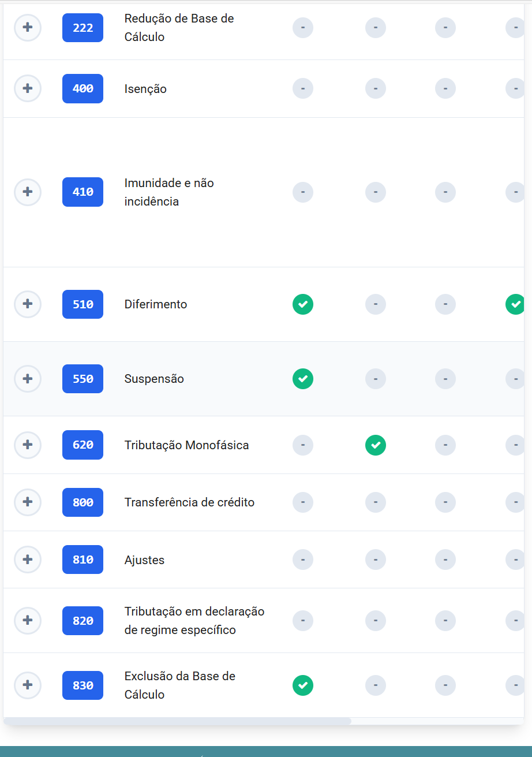The image size is (532, 757).
Task: Select the 830 code badge
Action: click(83, 685)
